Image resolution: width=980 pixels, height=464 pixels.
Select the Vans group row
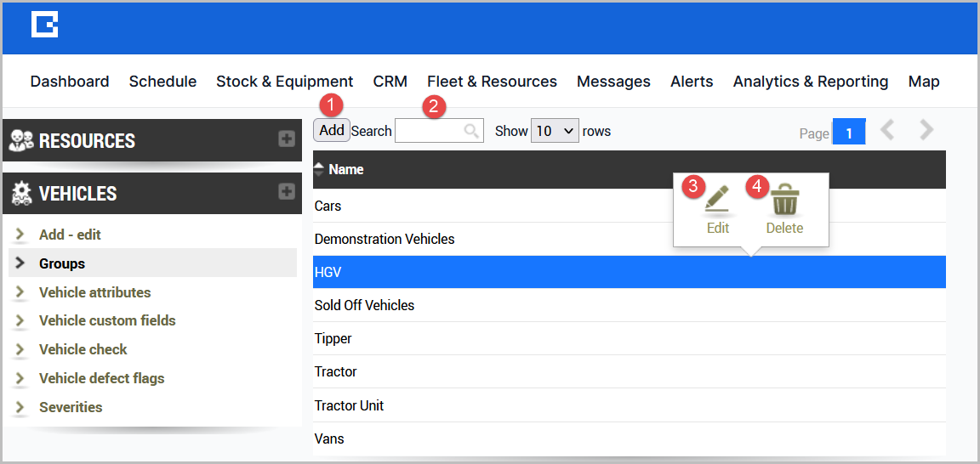[629, 439]
